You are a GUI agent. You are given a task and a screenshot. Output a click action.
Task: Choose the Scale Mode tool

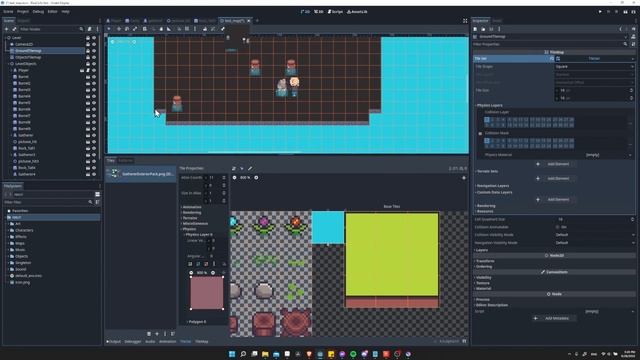[x=135, y=29]
